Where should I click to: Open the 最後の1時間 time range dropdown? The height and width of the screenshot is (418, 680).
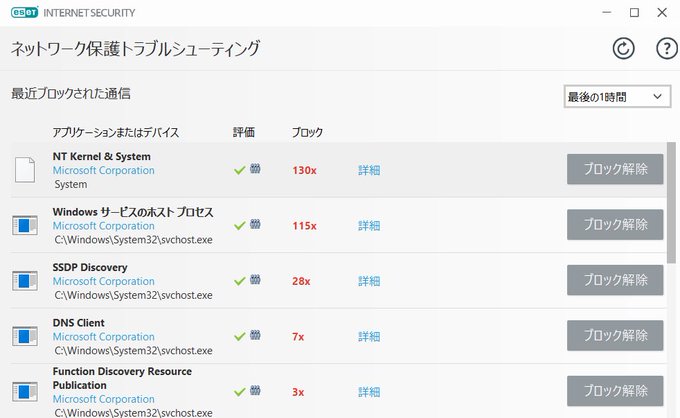tap(617, 97)
